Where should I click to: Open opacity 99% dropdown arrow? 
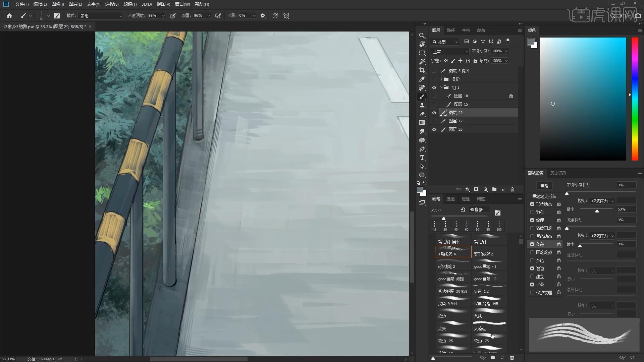(163, 16)
